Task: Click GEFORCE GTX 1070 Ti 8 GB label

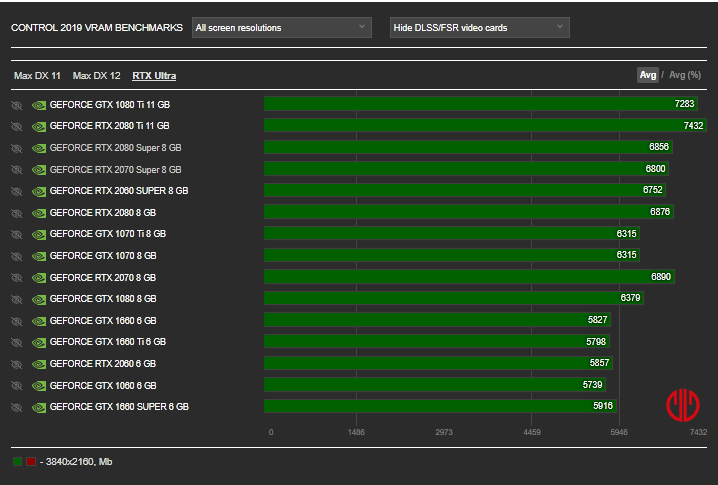Action: (108, 234)
